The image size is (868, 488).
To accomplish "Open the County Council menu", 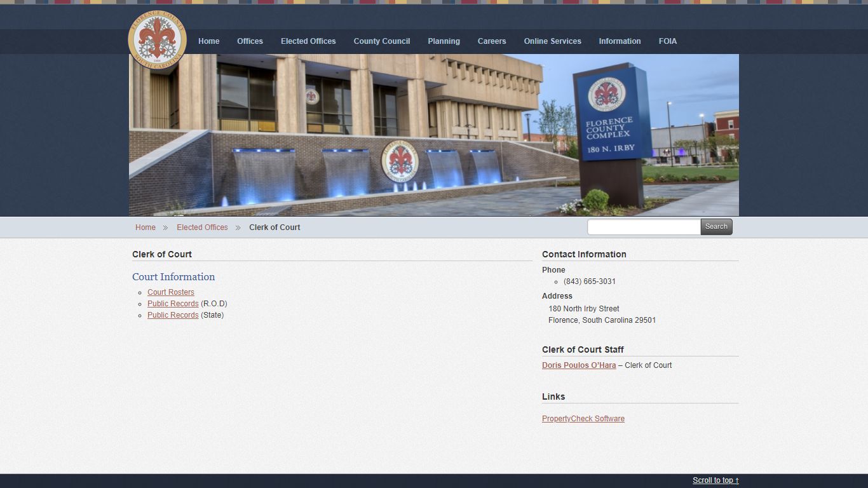I will click(381, 41).
